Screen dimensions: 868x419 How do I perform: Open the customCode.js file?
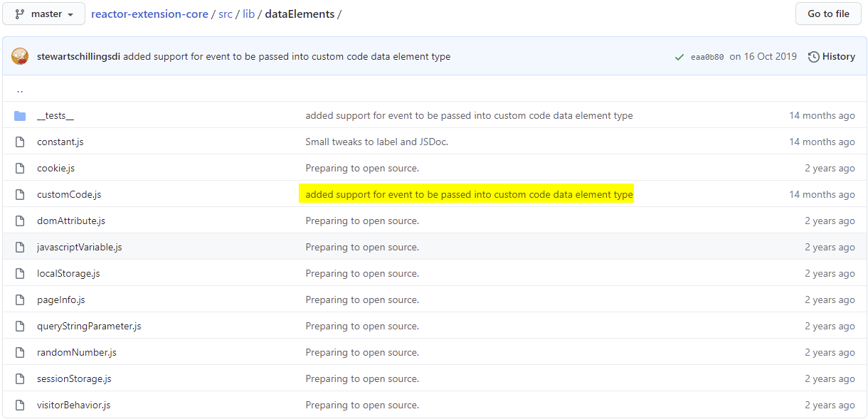click(x=69, y=195)
